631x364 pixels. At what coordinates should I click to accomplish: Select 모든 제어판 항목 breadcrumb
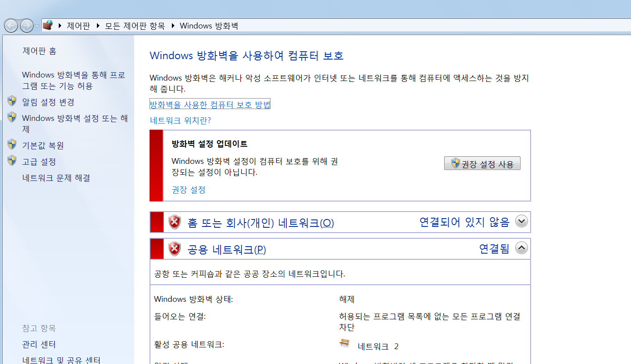[135, 26]
